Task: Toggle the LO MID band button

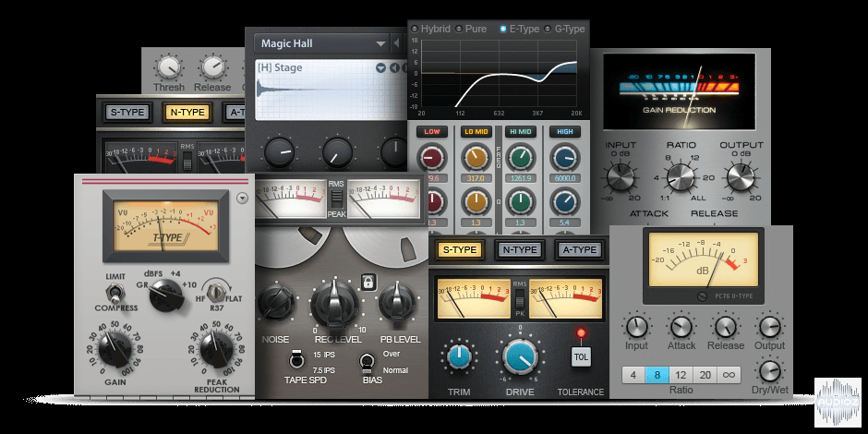Action: tap(476, 132)
